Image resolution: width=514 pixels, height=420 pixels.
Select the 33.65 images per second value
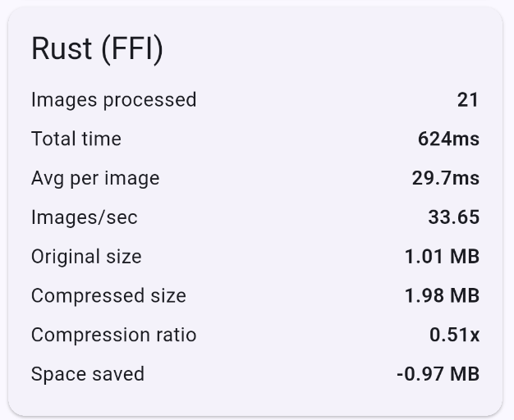pyautogui.click(x=453, y=217)
